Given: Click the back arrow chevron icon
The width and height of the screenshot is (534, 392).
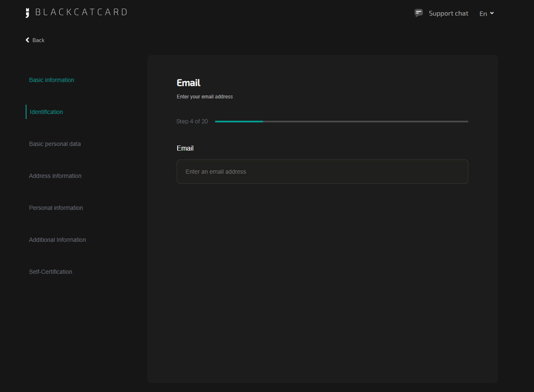Looking at the screenshot, I should pyautogui.click(x=28, y=40).
